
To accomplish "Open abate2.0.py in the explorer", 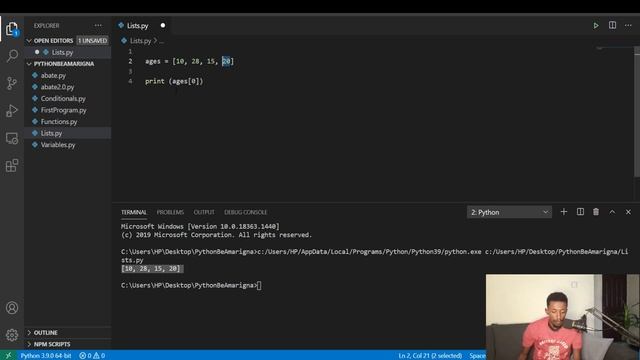I will 67,87.
